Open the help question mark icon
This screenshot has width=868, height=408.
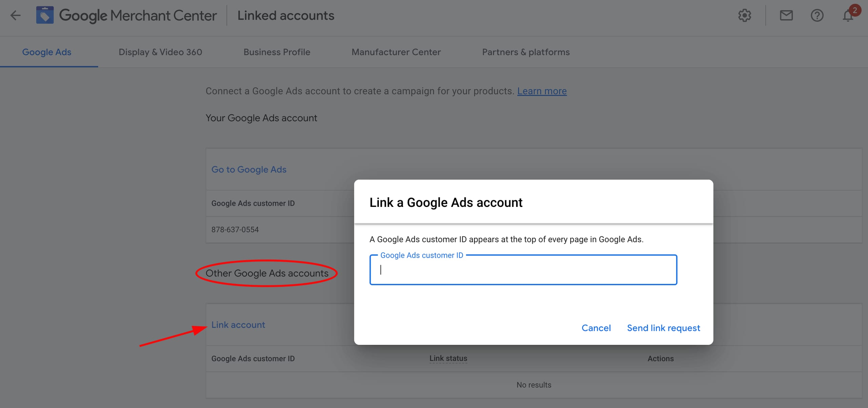(x=817, y=15)
